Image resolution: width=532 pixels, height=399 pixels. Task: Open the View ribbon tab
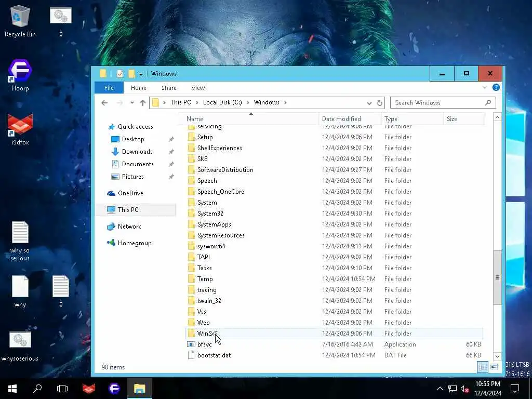pyautogui.click(x=198, y=88)
